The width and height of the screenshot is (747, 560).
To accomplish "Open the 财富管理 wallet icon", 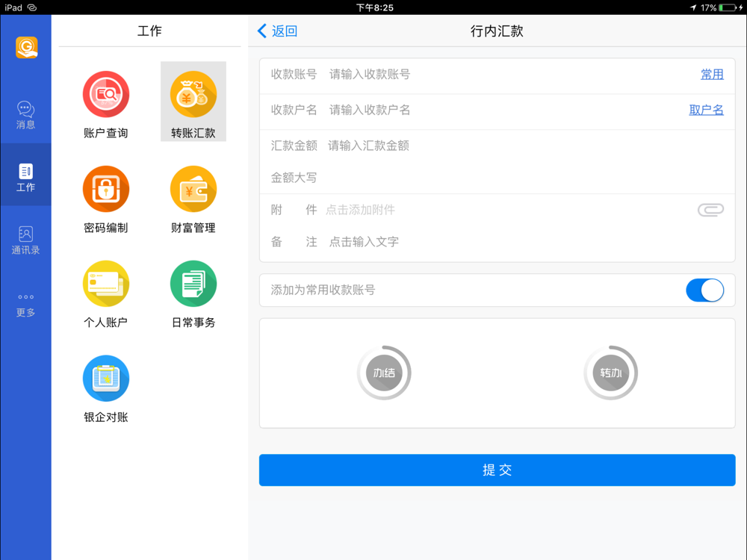I will tap(193, 189).
